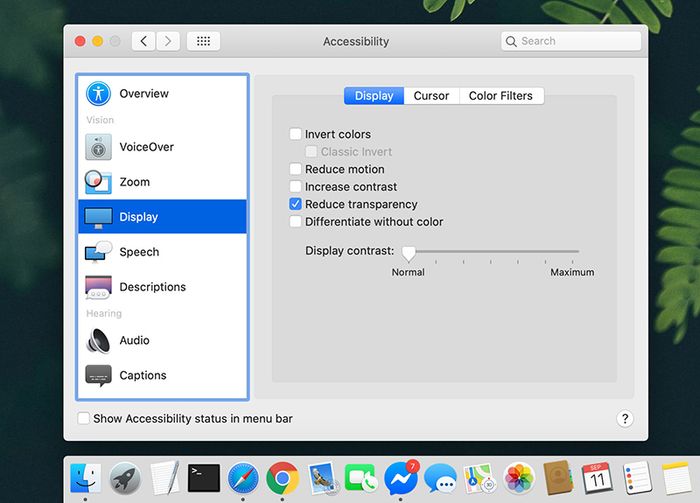The height and width of the screenshot is (503, 700).
Task: Go forward with the right arrow
Action: (168, 41)
